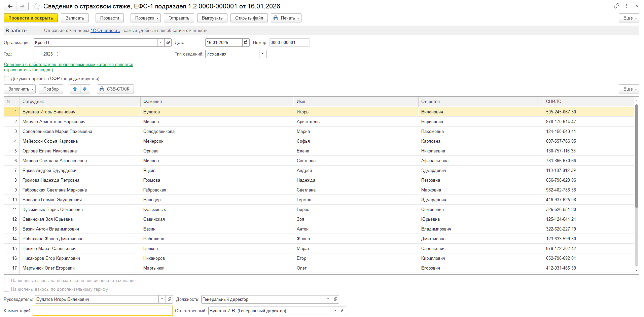Open the Организация record via open icon
Viewport: 644px width, 317px height.
point(168,42)
